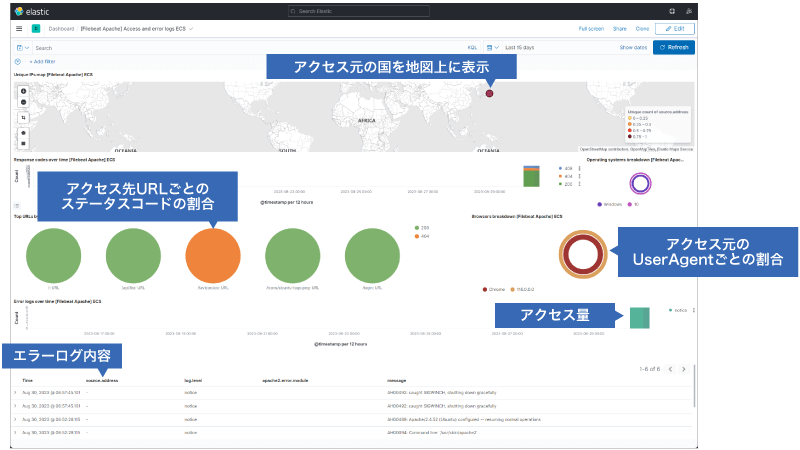Click the 0.75–1 map legend swatch
The height and width of the screenshot is (450, 800).
point(630,137)
